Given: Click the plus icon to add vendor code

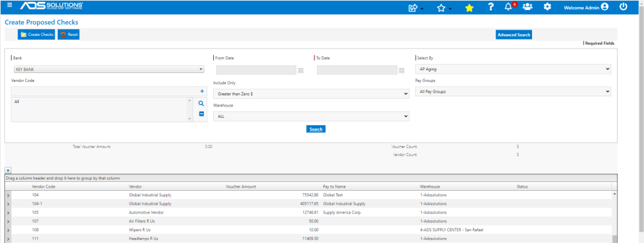Looking at the screenshot, I should [202, 91].
